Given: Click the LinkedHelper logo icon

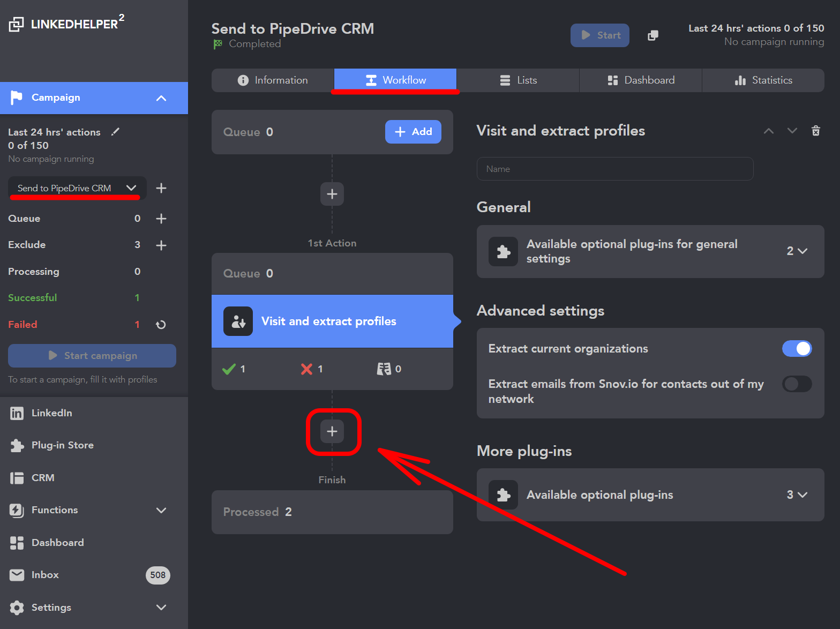Looking at the screenshot, I should pos(16,24).
